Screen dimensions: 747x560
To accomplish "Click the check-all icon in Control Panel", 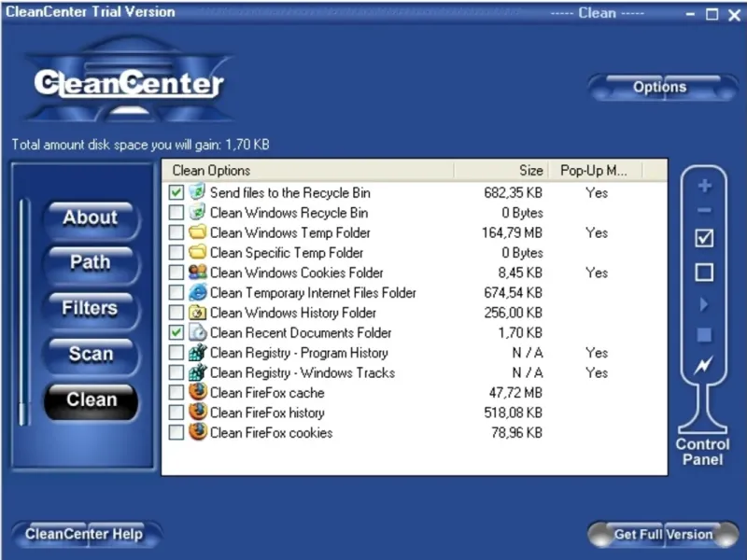I will (704, 238).
